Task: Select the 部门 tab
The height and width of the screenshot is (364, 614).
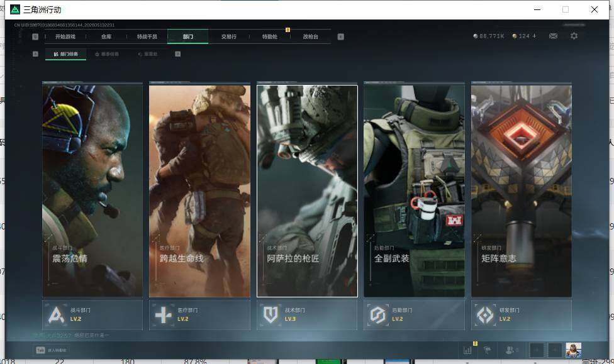Action: (188, 36)
